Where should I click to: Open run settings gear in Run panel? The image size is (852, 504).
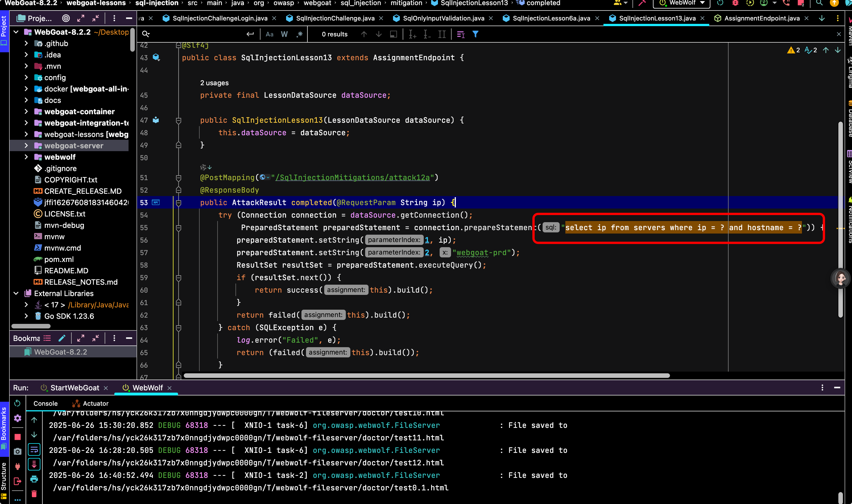tap(17, 418)
